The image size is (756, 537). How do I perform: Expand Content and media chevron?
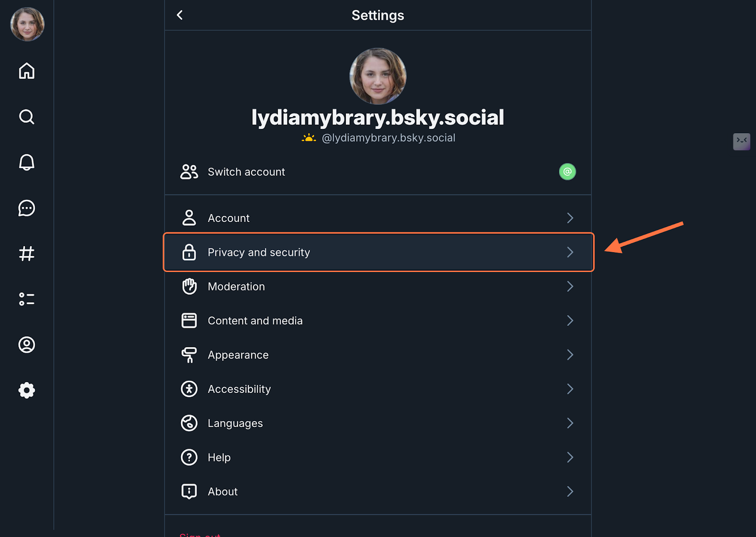coord(570,321)
